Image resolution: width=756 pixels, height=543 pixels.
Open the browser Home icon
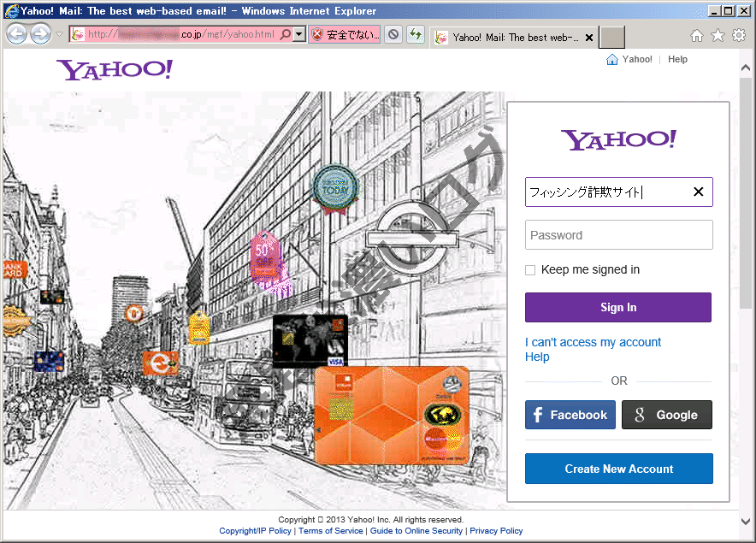697,35
